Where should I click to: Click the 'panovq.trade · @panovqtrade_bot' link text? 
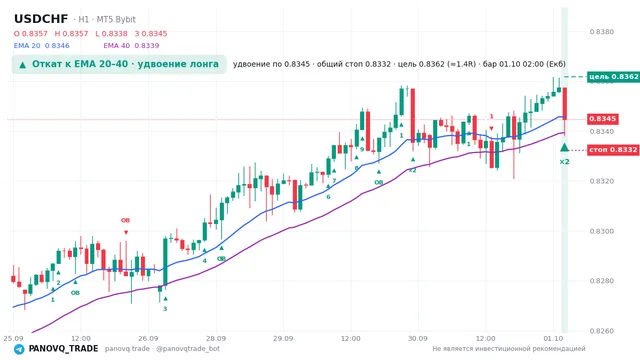162,349
